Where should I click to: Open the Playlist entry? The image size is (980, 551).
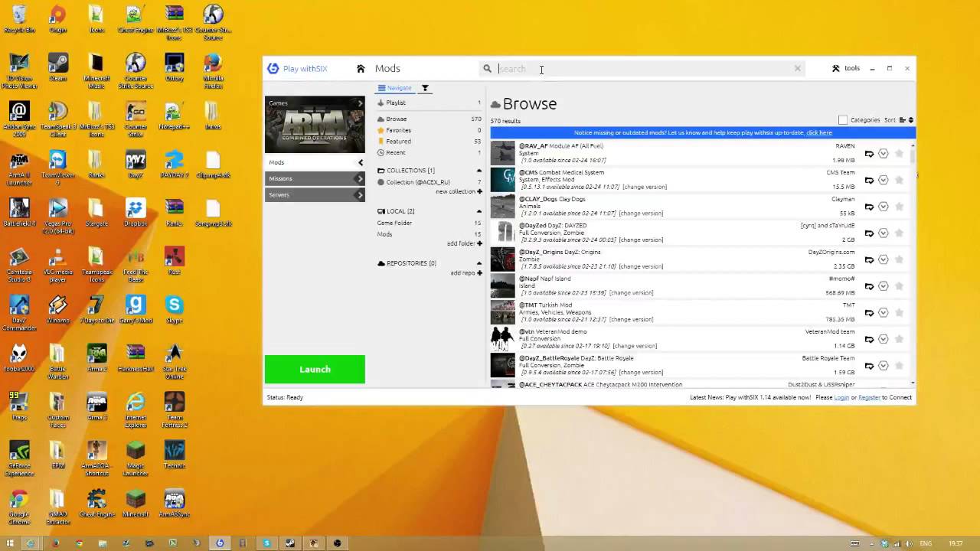[396, 103]
